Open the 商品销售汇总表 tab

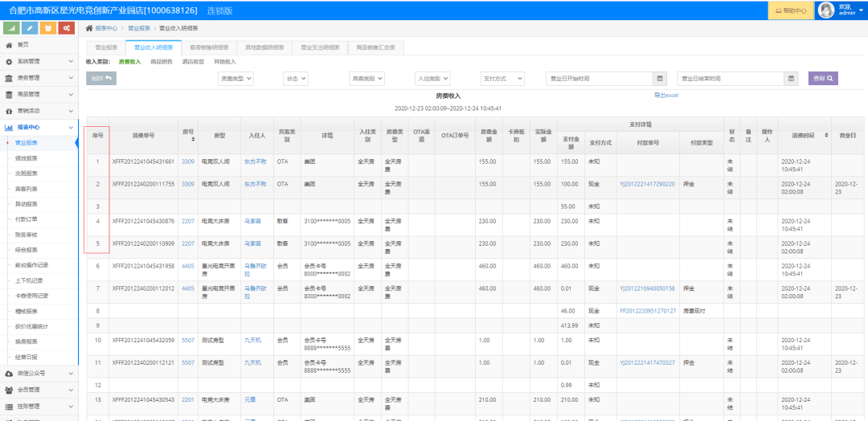[375, 47]
